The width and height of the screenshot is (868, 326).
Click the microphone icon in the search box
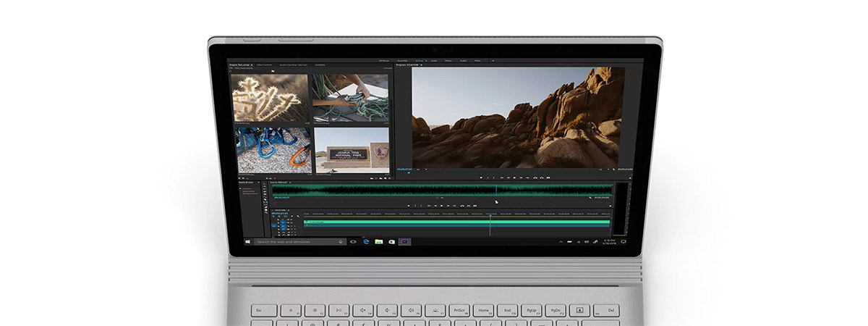[x=341, y=241]
